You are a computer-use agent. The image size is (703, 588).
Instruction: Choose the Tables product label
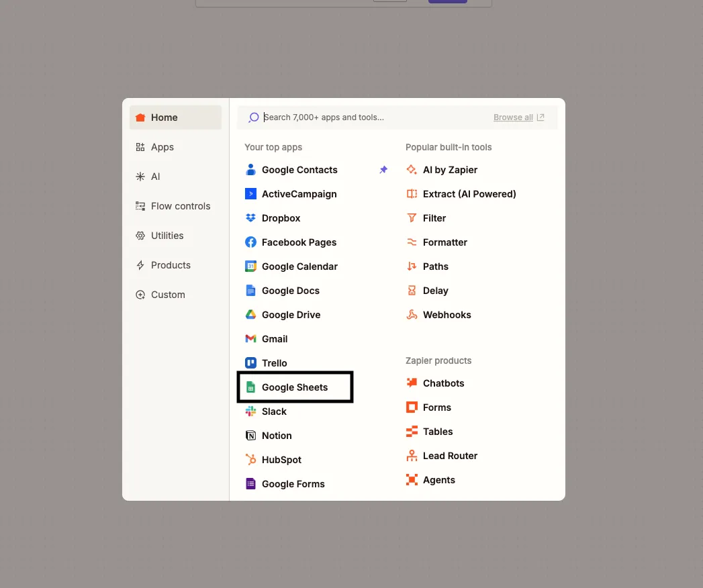click(x=438, y=432)
